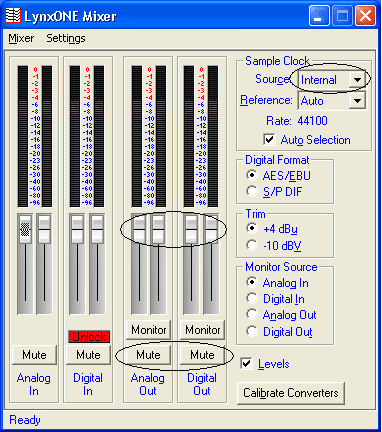382x432 pixels.
Task: Open the Reference dropdown showing Auto
Action: [x=357, y=101]
